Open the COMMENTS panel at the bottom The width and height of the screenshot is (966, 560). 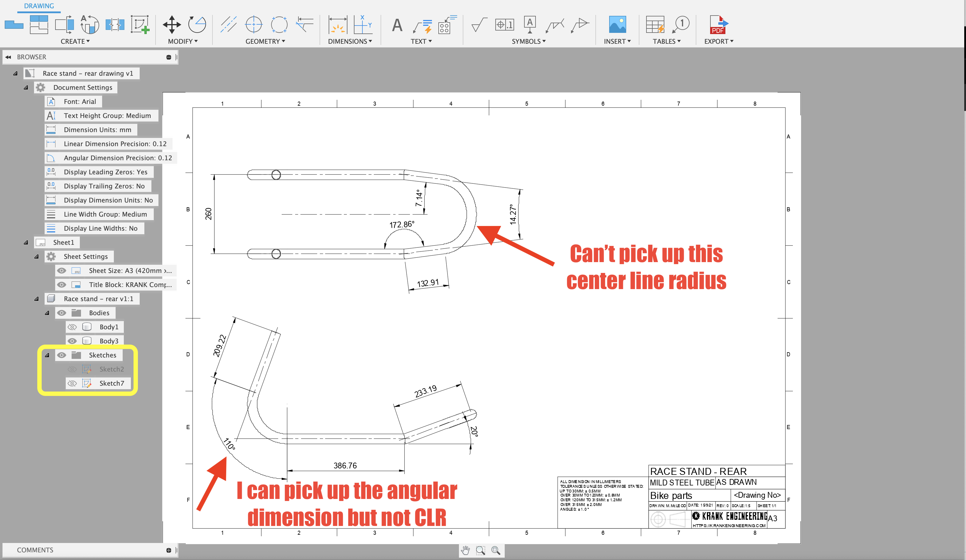pyautogui.click(x=35, y=550)
